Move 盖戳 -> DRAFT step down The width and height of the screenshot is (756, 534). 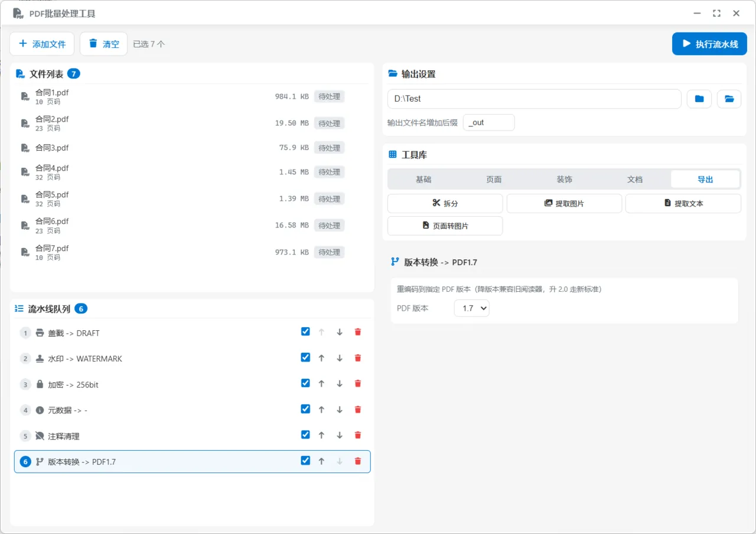coord(340,332)
